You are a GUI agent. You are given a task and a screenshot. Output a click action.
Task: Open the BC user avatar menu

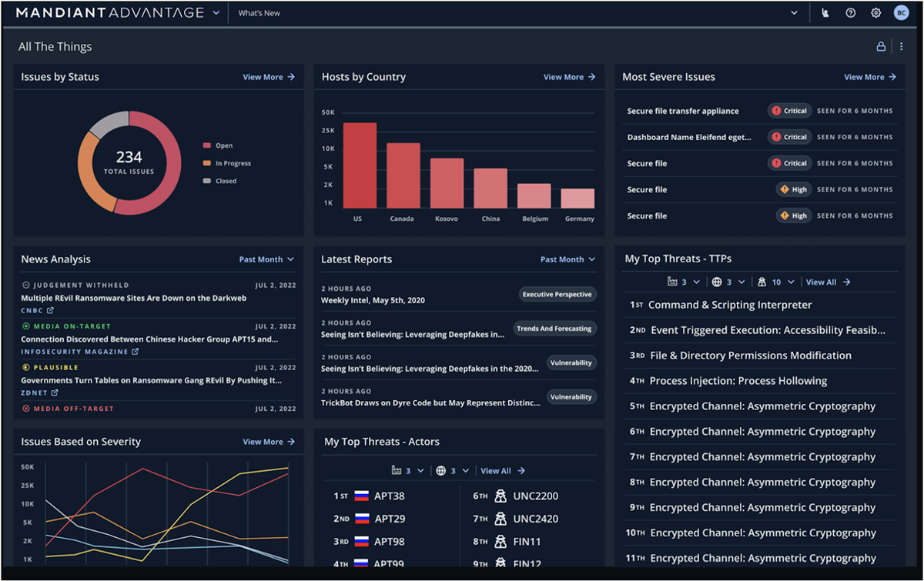[x=902, y=12]
